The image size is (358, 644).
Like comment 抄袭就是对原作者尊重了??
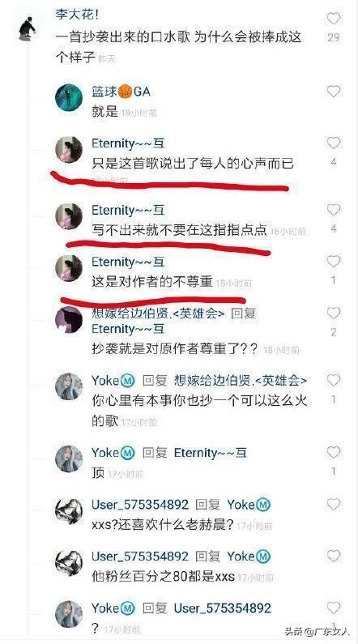(334, 313)
